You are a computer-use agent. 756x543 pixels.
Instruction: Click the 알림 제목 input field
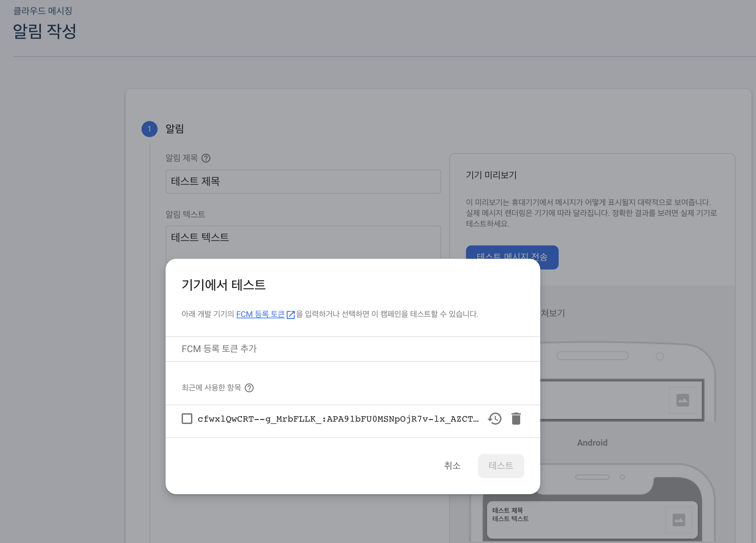point(303,182)
